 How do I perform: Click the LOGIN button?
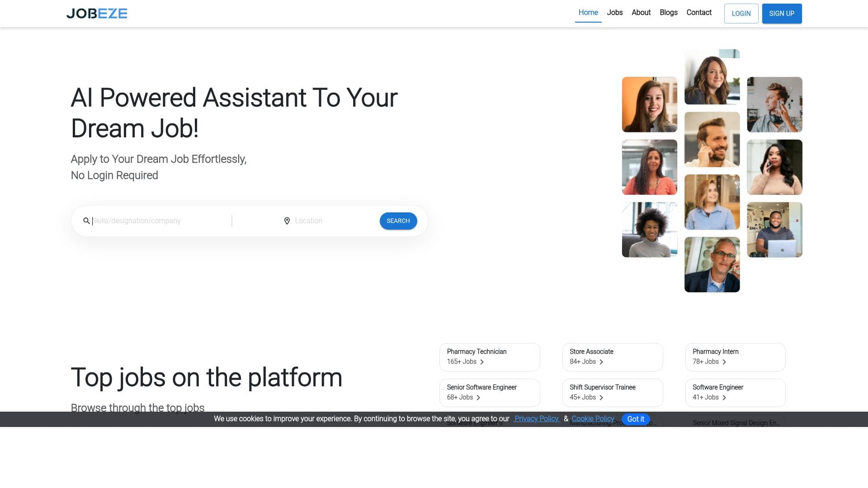click(x=741, y=14)
